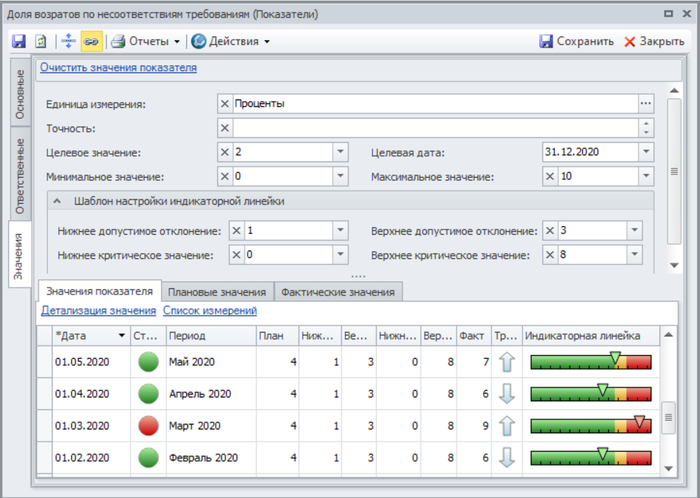Screen dimensions: 700x498
Task: Open the Действия actions menu
Action: click(230, 42)
